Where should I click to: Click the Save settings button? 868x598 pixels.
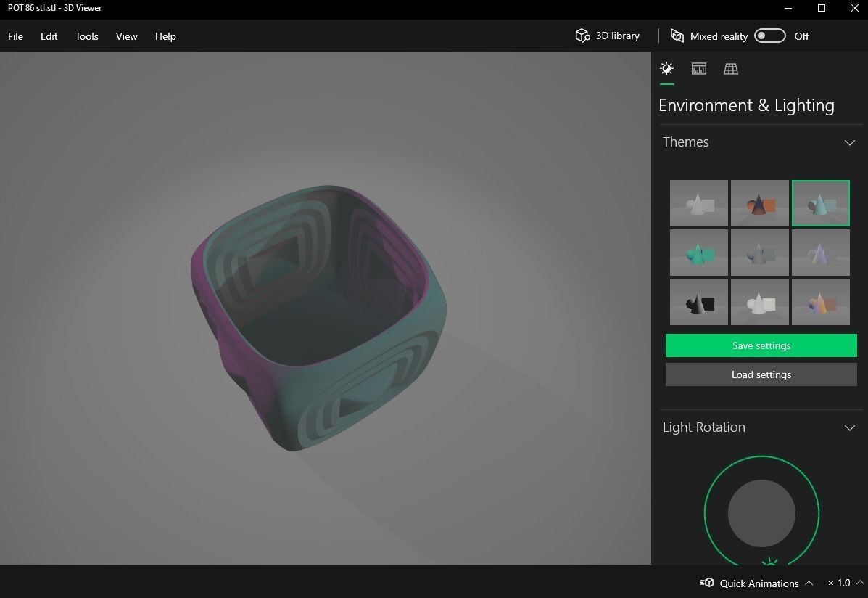tap(761, 346)
